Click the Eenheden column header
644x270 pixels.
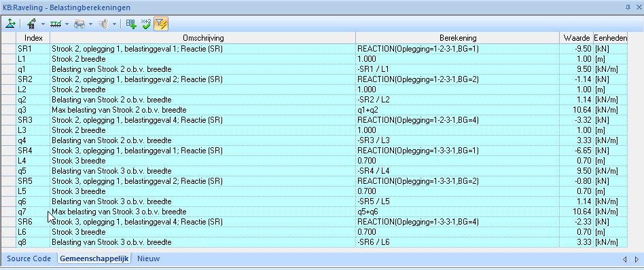pos(610,38)
